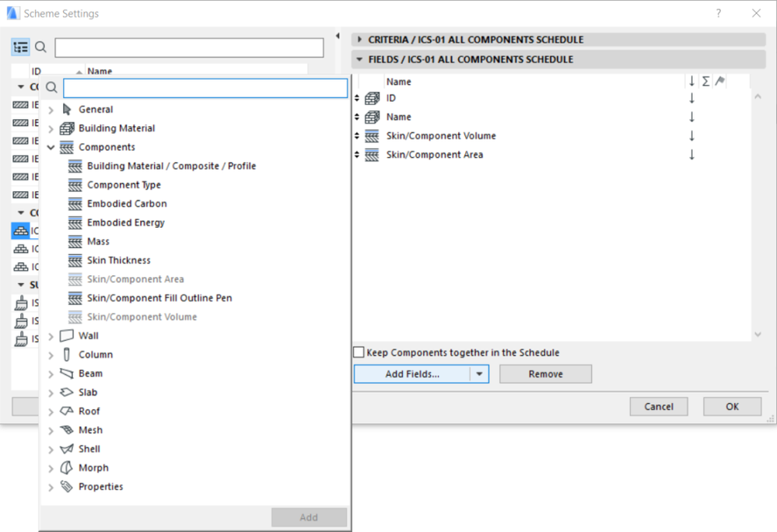Click the General arrow icon in the field tree

pos(67,110)
